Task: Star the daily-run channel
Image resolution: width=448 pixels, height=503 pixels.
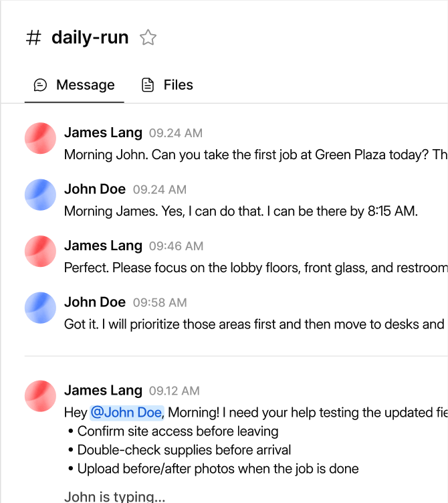Action: pyautogui.click(x=148, y=37)
